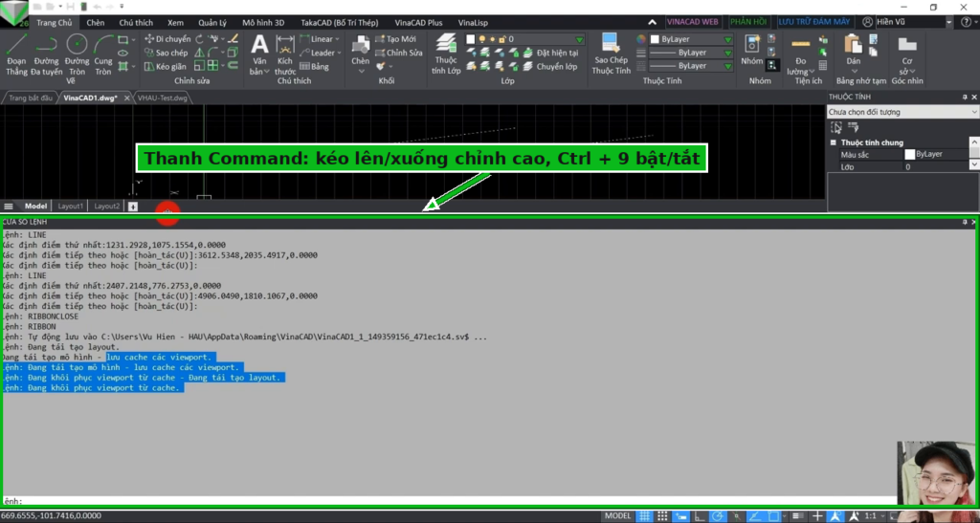Open the Chèn ribbon tab
Screen dimensions: 980x523
(96, 22)
